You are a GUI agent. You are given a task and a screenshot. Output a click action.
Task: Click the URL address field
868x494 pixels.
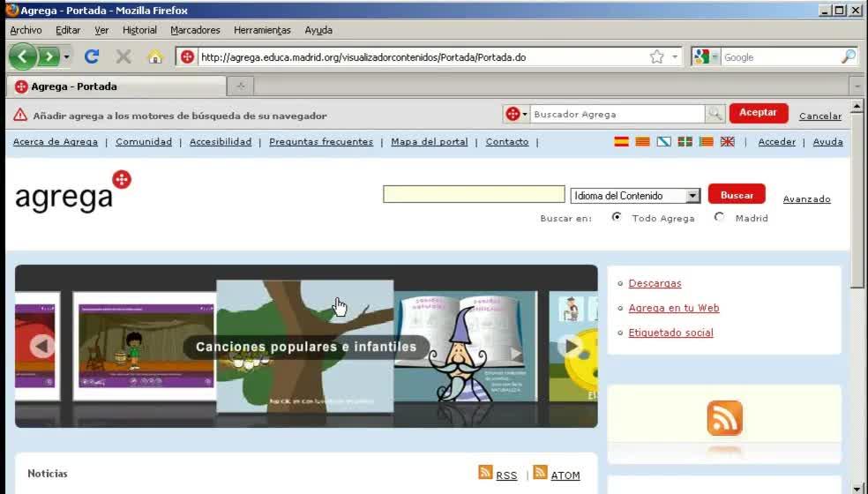click(x=423, y=57)
